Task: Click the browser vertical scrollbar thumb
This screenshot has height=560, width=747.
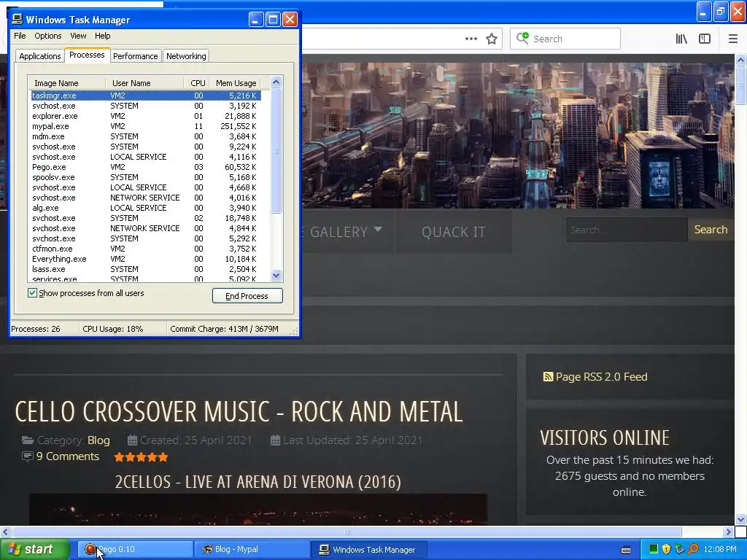Action: [x=740, y=86]
